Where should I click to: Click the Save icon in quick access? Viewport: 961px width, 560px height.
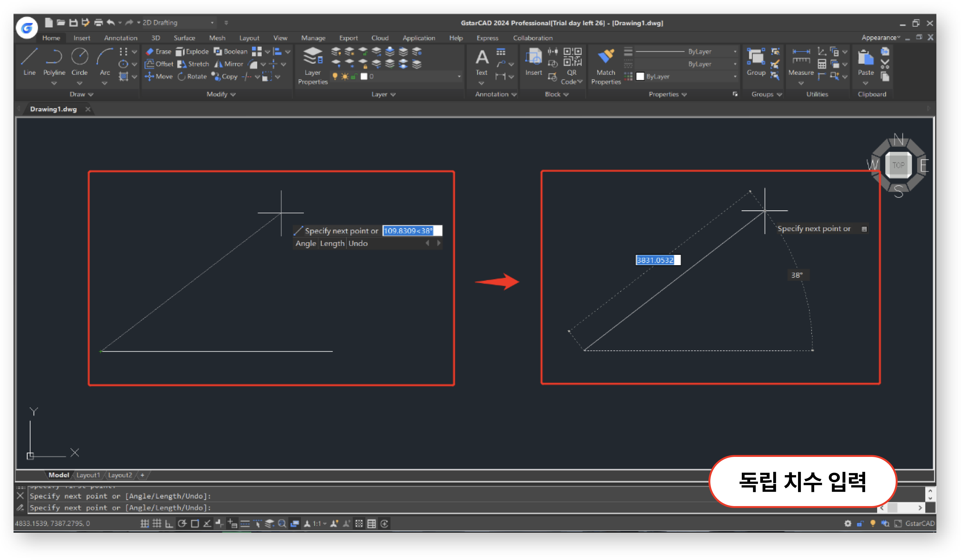[x=73, y=22]
